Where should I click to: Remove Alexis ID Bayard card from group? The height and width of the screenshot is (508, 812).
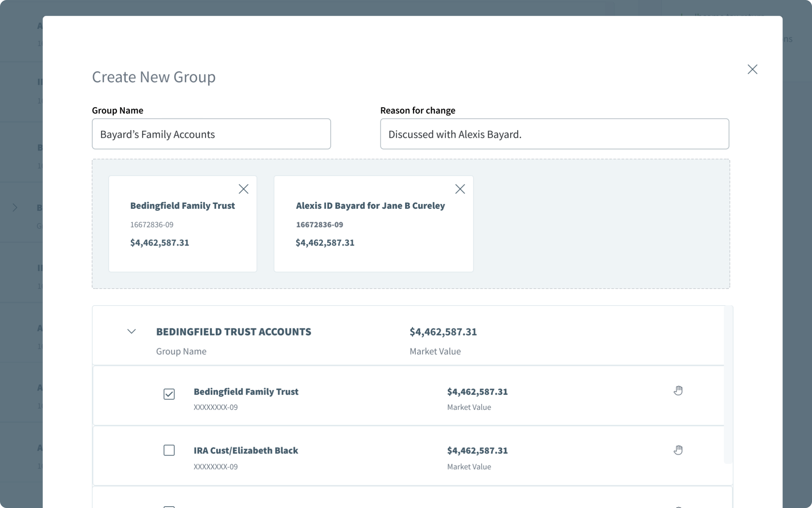[460, 189]
